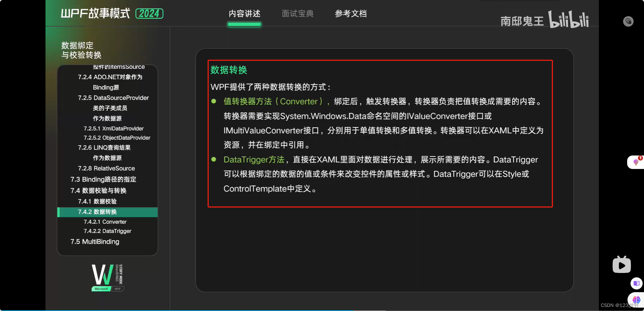The image size is (644, 311).
Task: Click the CSDN @123 watermark text
Action: point(619,305)
